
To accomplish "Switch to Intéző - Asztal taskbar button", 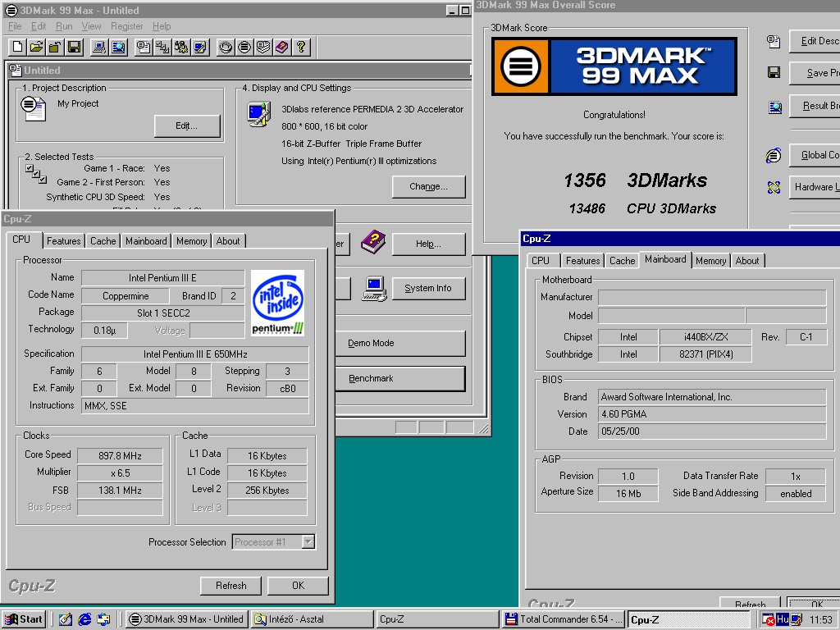I will pyautogui.click(x=312, y=619).
